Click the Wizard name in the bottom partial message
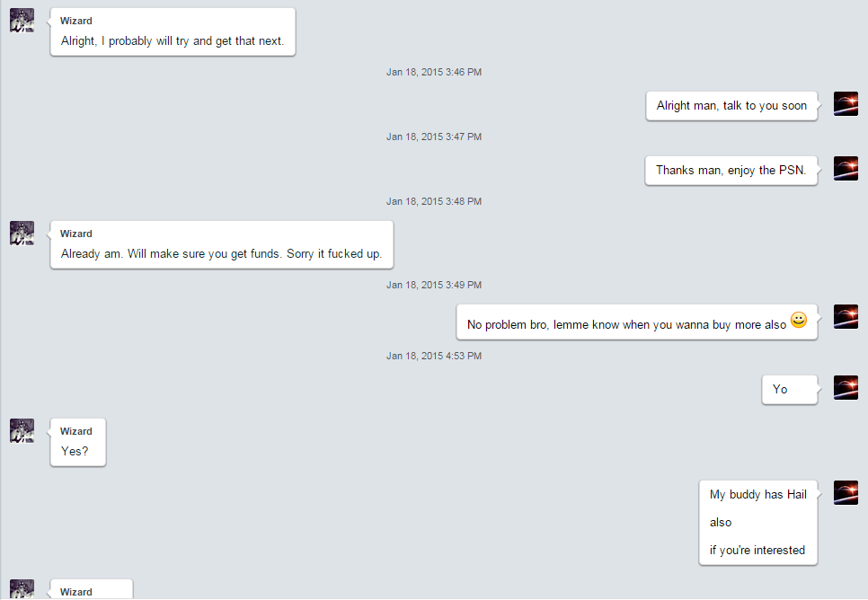 [75, 592]
